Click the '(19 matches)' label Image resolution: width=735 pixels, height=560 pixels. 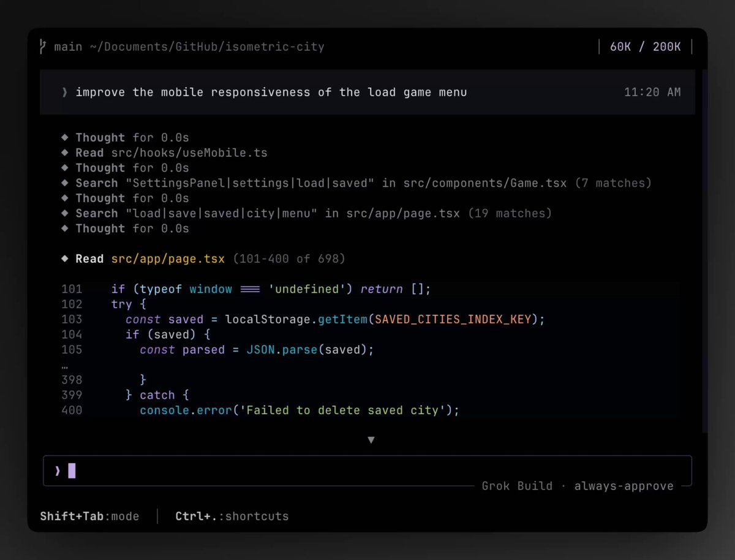[x=510, y=213]
